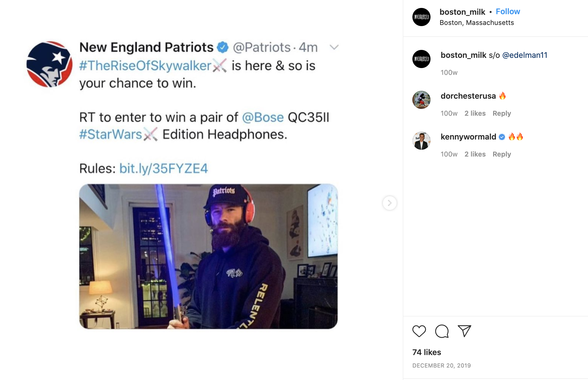
Task: Click the New England Patriots logo avatar
Action: [x=49, y=64]
